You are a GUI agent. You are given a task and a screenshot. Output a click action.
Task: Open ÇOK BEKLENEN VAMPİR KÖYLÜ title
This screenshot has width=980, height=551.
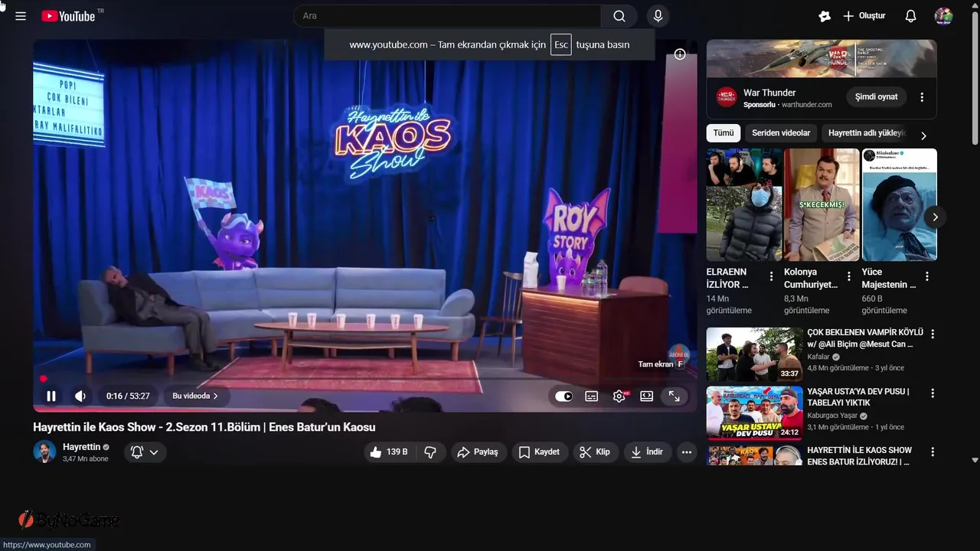pos(865,338)
